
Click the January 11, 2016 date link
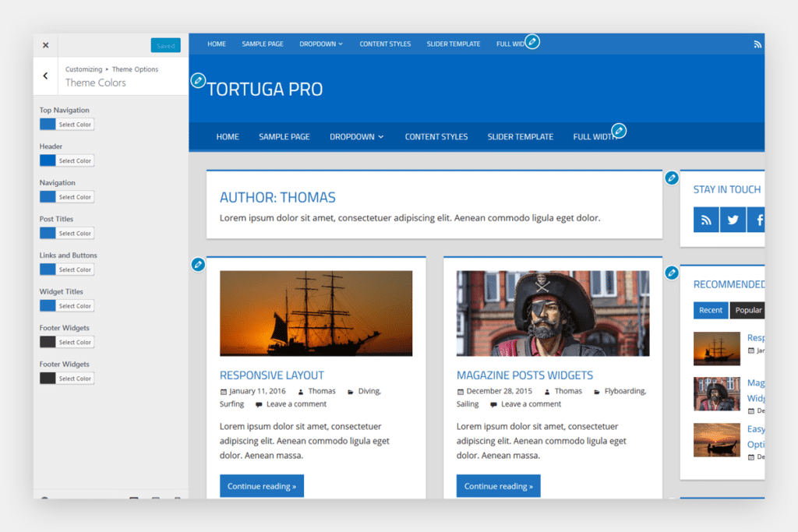[257, 391]
